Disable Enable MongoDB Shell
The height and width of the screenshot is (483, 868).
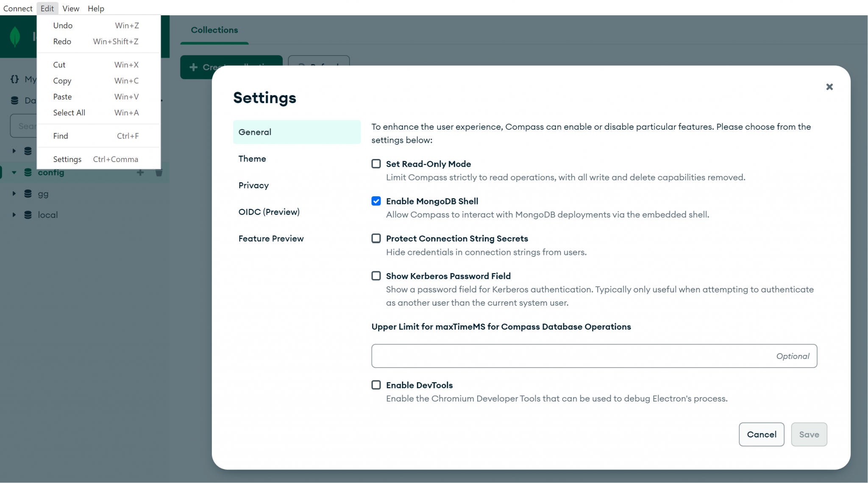pos(376,201)
